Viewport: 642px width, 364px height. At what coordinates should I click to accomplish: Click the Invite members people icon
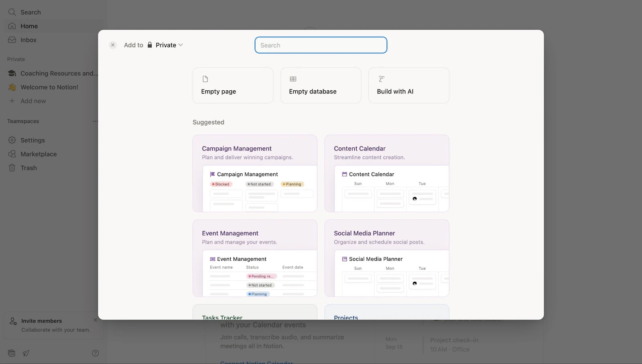pos(13,321)
